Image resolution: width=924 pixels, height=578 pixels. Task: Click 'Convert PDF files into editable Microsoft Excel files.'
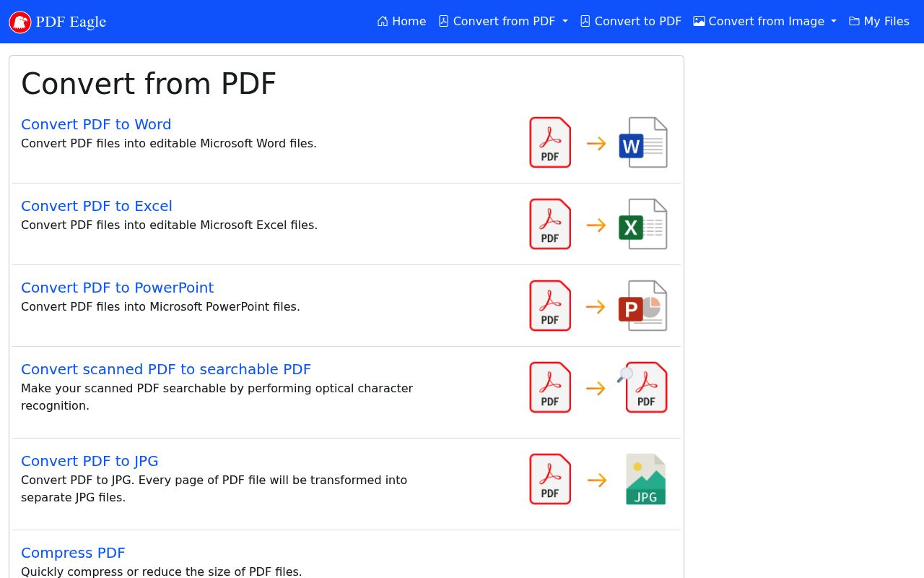[169, 225]
